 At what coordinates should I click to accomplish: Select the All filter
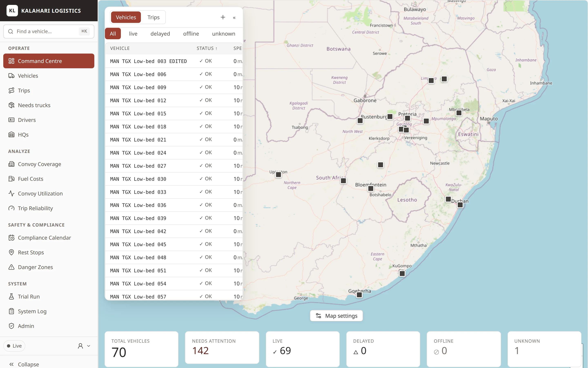point(113,34)
